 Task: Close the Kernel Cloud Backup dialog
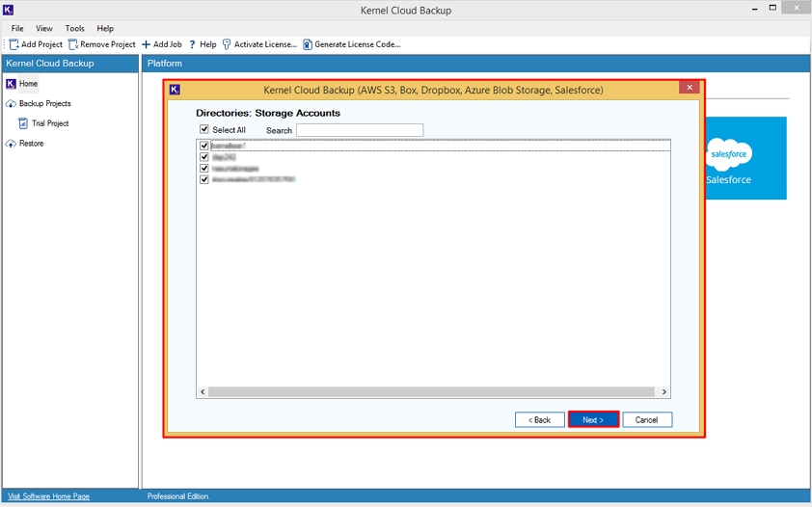tap(690, 88)
